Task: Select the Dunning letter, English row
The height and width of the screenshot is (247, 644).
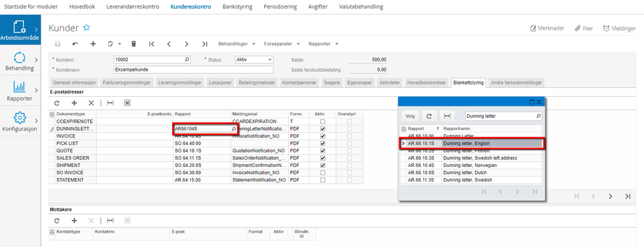Action: (471, 143)
